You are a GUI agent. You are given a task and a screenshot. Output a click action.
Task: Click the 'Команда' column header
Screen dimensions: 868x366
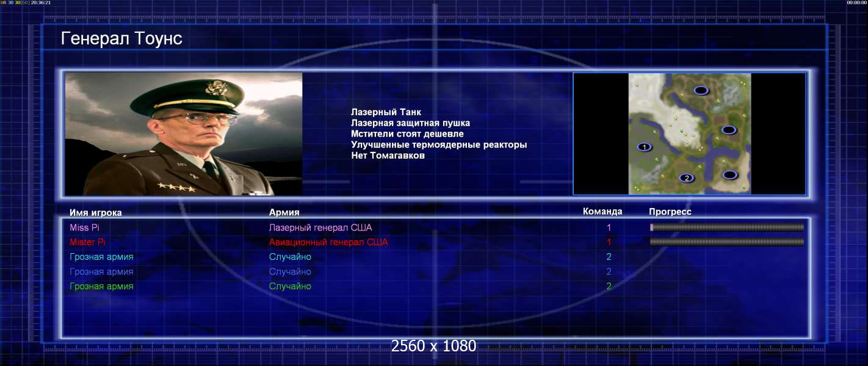pyautogui.click(x=602, y=212)
